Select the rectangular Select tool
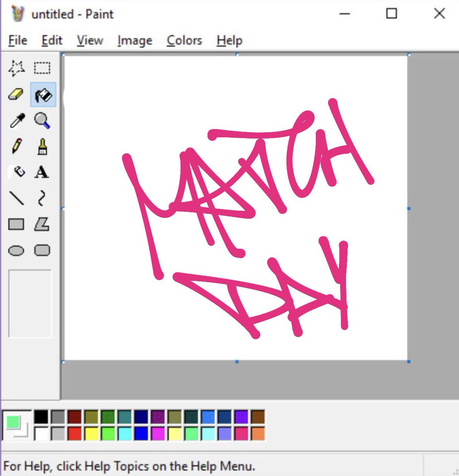Image resolution: width=459 pixels, height=476 pixels. coord(42,68)
